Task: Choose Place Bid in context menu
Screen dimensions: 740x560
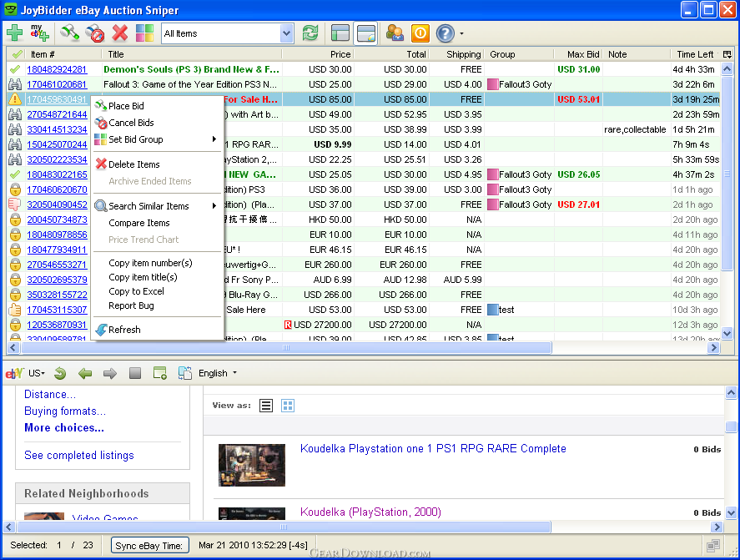Action: pyautogui.click(x=126, y=106)
